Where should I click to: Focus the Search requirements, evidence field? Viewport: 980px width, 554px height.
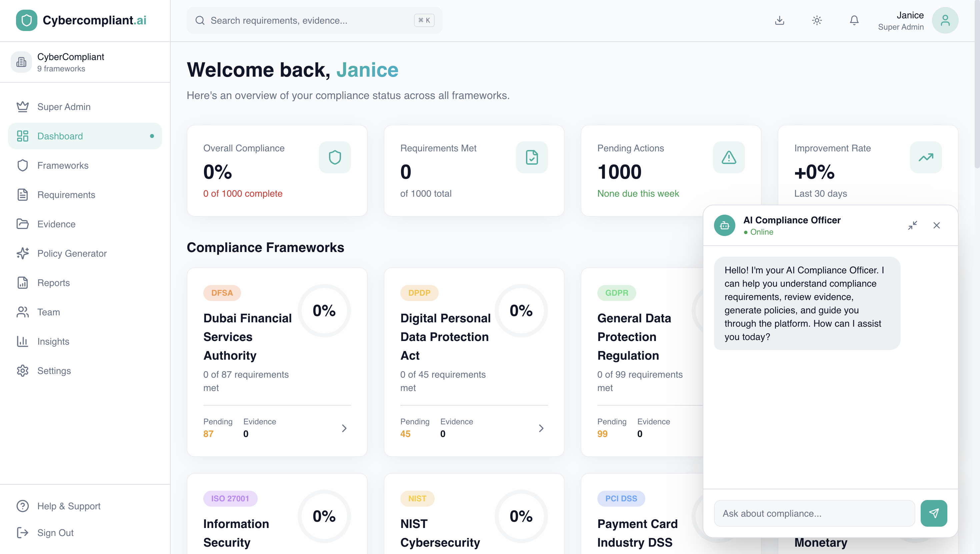[x=308, y=20]
